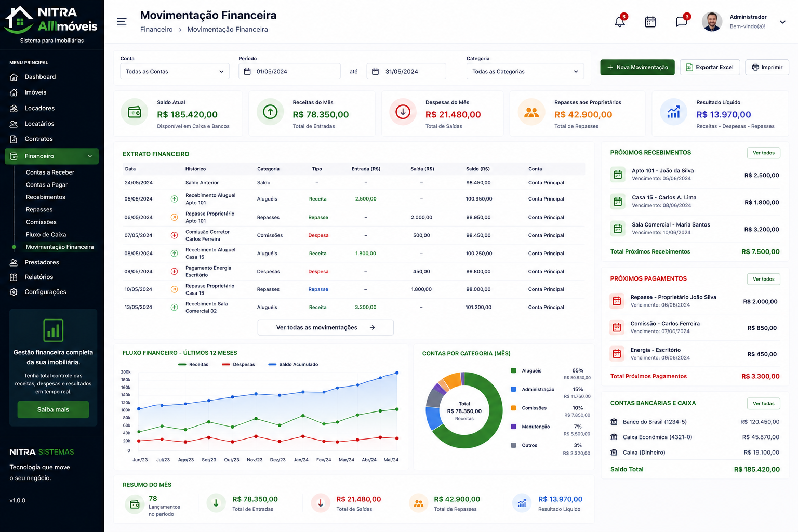Click the Saldo Atual wallet icon
This screenshot has height=532, width=798.
(135, 112)
